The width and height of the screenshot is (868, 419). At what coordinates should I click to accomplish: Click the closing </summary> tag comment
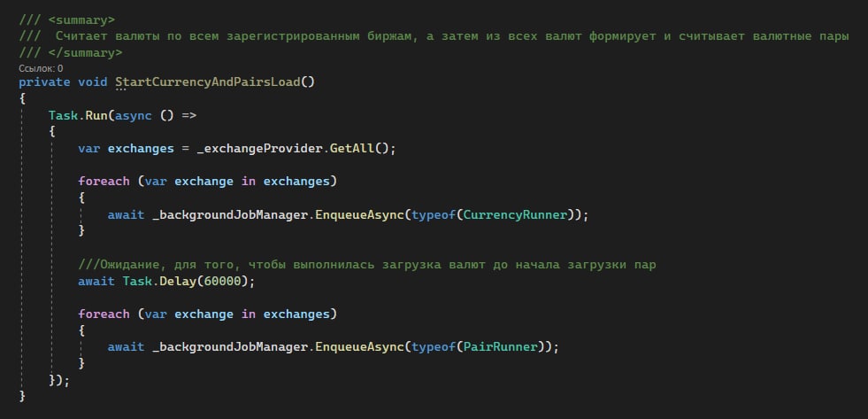[71, 52]
